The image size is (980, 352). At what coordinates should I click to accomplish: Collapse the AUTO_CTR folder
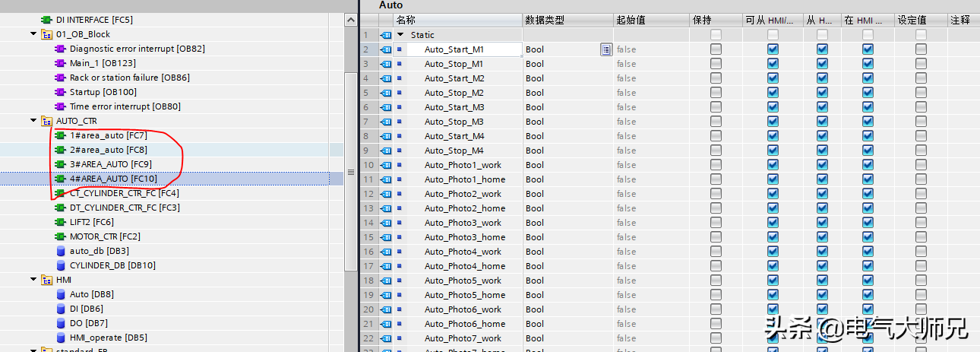point(33,121)
